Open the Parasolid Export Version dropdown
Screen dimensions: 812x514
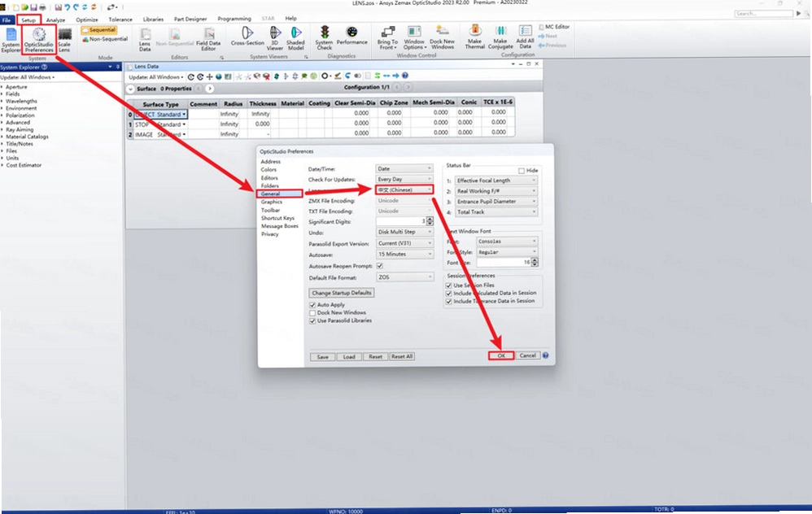point(404,243)
